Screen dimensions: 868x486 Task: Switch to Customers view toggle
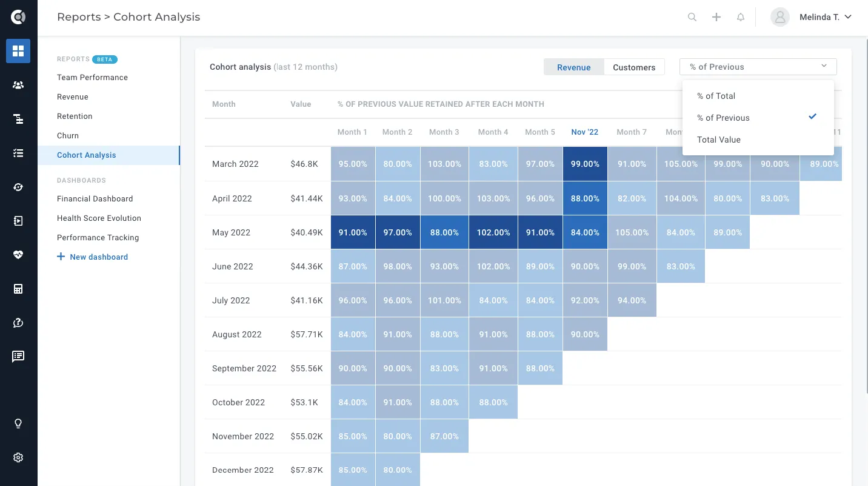pos(634,67)
